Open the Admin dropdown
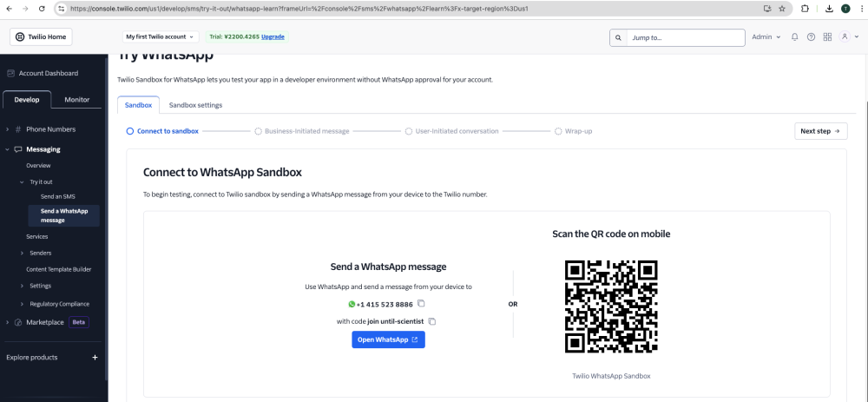868x402 pixels. click(x=766, y=37)
